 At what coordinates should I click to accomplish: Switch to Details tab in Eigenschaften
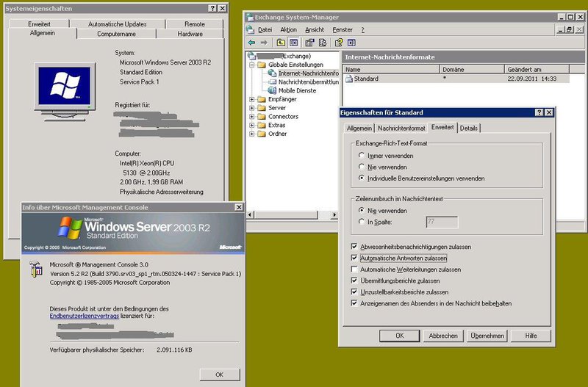(x=469, y=128)
